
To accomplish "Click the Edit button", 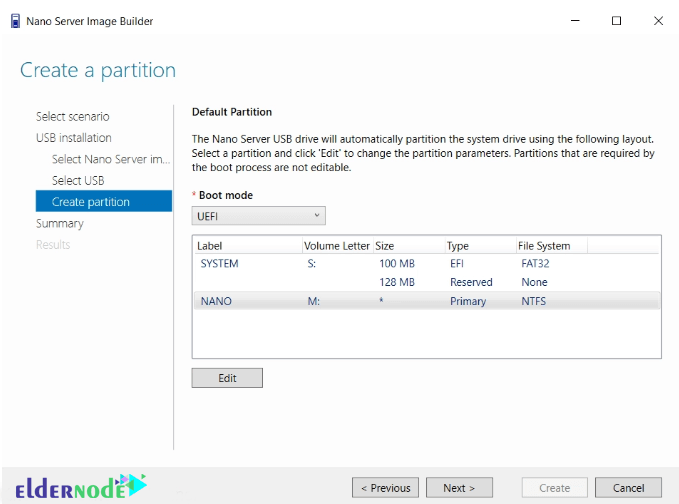I will [227, 378].
